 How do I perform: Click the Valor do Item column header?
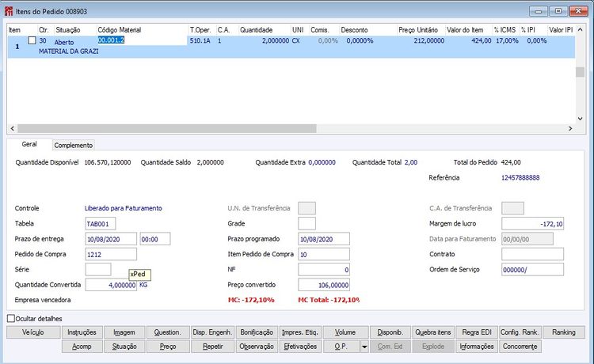click(465, 30)
